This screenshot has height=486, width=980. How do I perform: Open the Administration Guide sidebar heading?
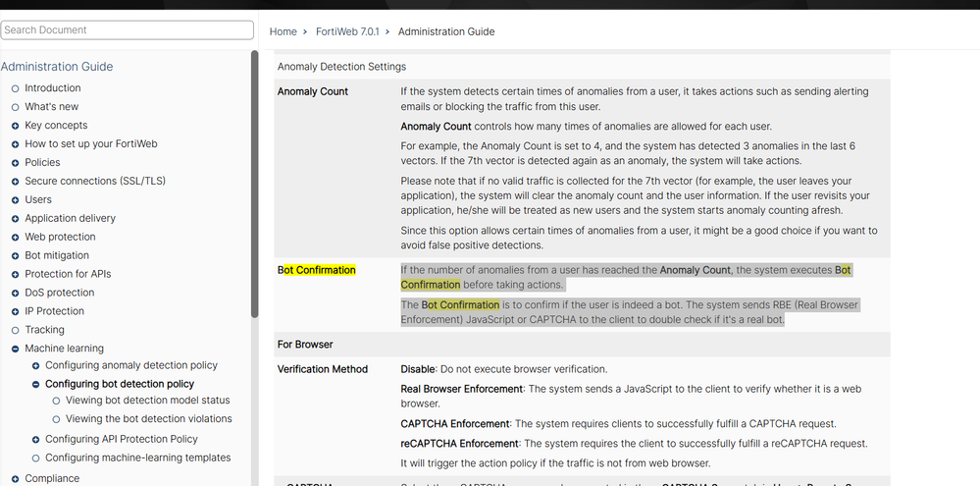(57, 67)
